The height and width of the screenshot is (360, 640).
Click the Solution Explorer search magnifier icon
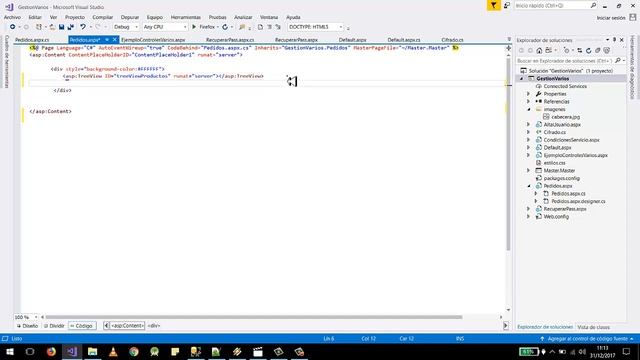[x=618, y=60]
